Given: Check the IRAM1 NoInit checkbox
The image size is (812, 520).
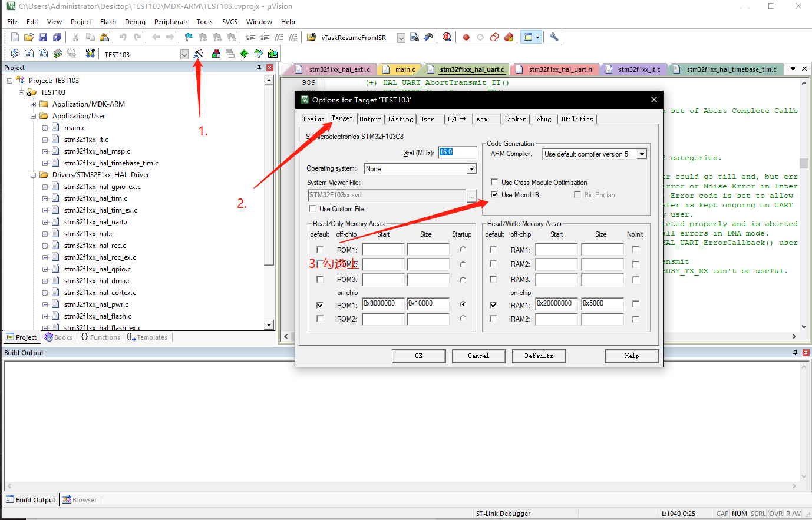Looking at the screenshot, I should point(636,304).
